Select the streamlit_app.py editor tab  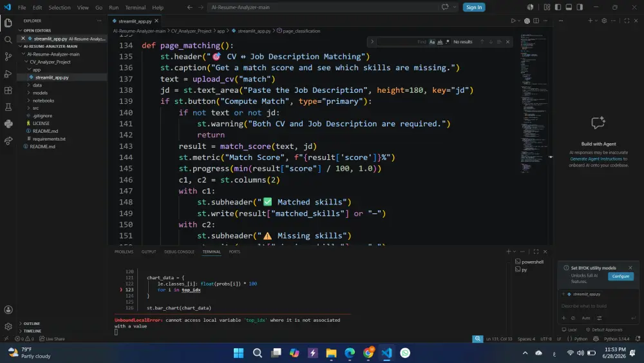(x=135, y=21)
